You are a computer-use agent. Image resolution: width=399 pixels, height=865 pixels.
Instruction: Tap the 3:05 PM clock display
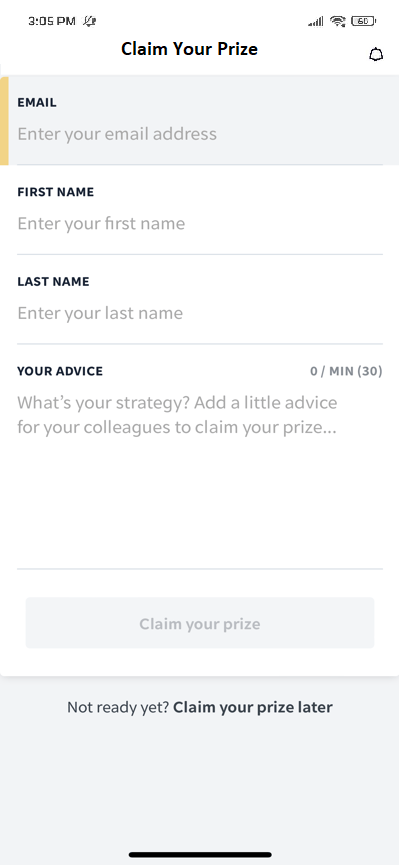(51, 21)
